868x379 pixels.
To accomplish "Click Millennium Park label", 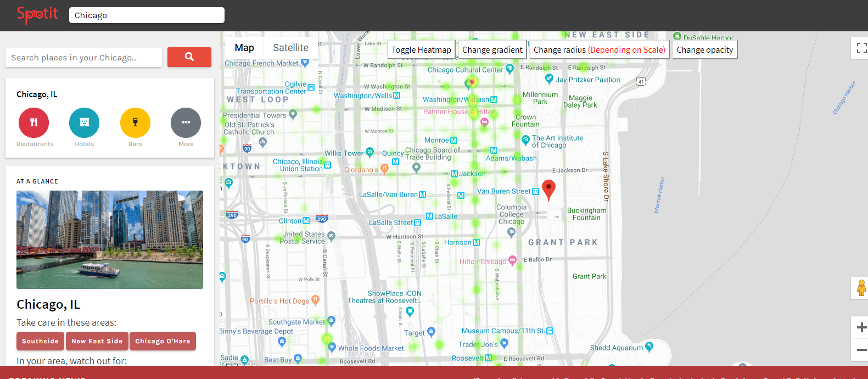I will point(540,98).
